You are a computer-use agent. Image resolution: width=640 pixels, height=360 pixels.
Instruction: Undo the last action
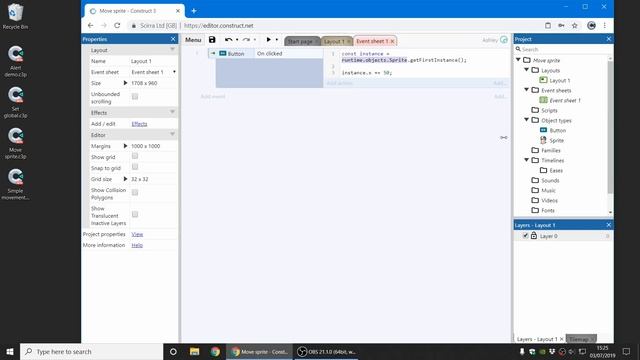point(228,40)
